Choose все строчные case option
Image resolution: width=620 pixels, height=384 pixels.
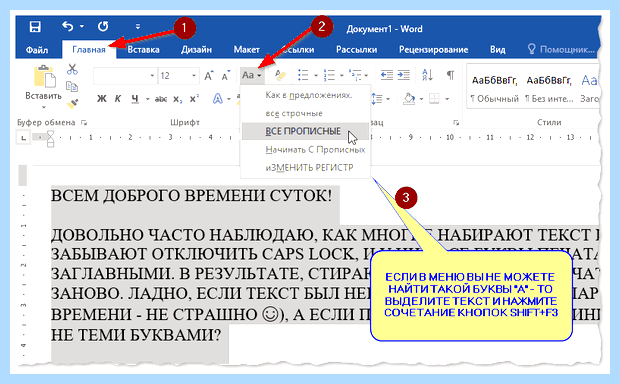[x=306, y=113]
